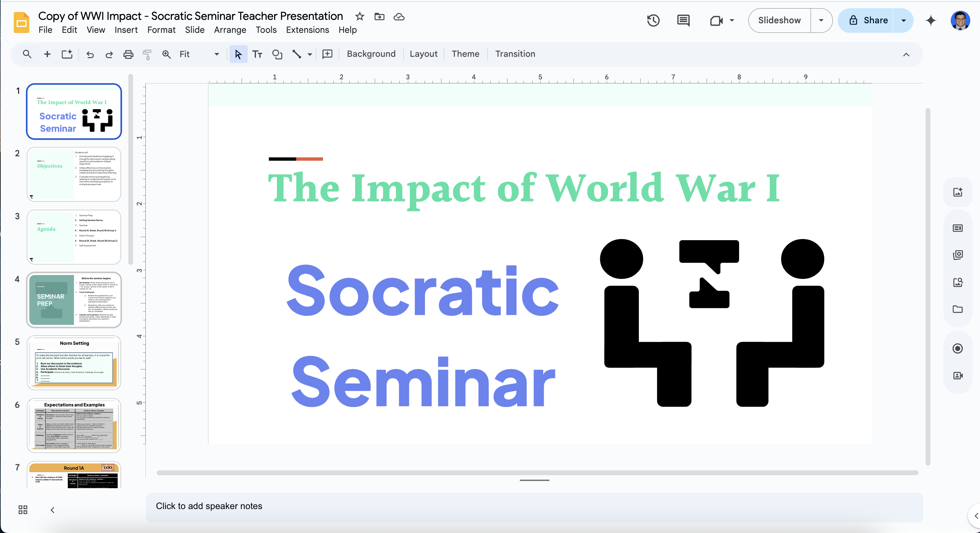
Task: Click the undo arrow icon
Action: tap(90, 54)
